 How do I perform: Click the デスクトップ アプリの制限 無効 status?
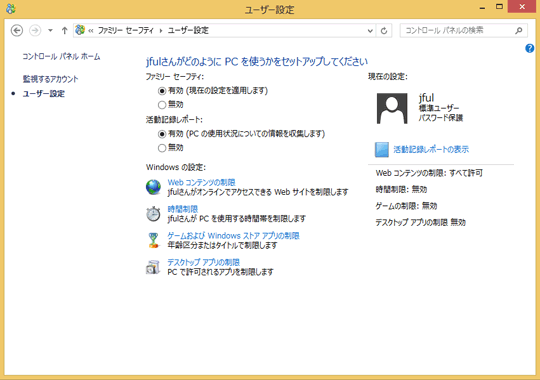[420, 223]
